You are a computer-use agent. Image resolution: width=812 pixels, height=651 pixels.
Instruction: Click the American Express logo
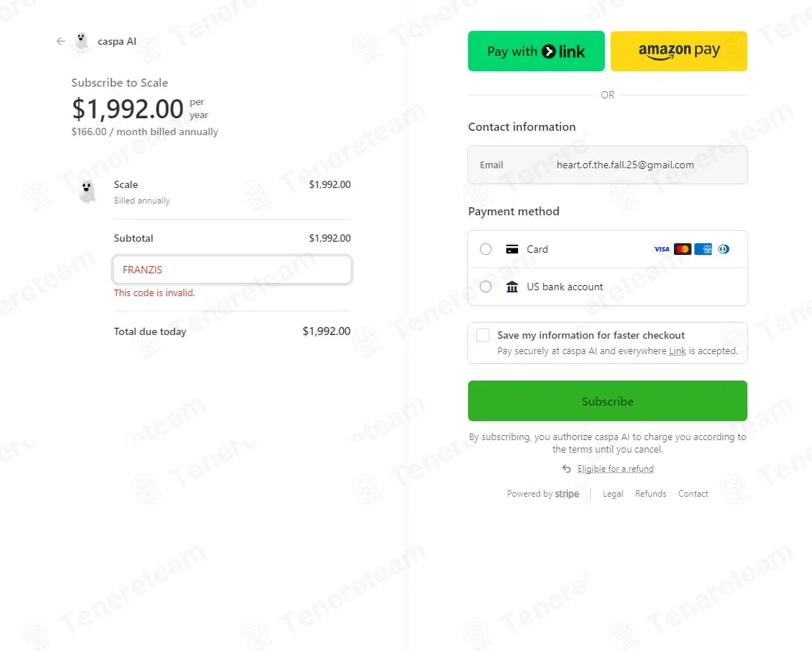click(703, 250)
